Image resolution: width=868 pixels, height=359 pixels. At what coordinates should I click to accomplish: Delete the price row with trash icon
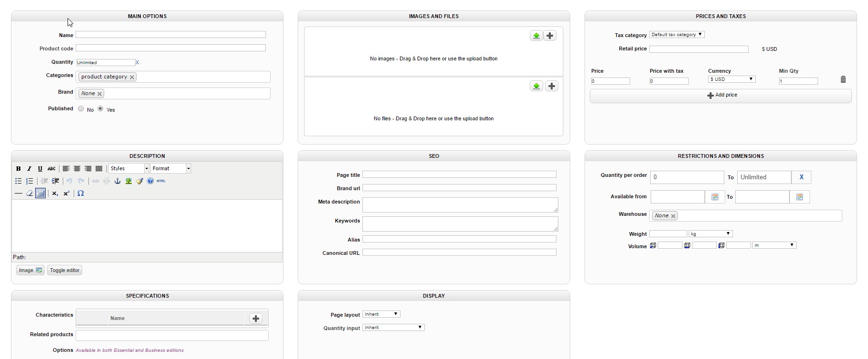coord(843,79)
